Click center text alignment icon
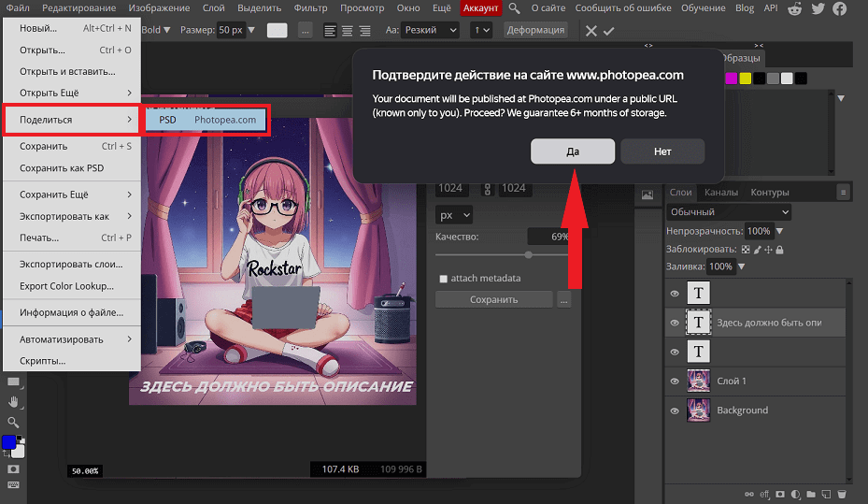868x504 pixels. pyautogui.click(x=347, y=30)
